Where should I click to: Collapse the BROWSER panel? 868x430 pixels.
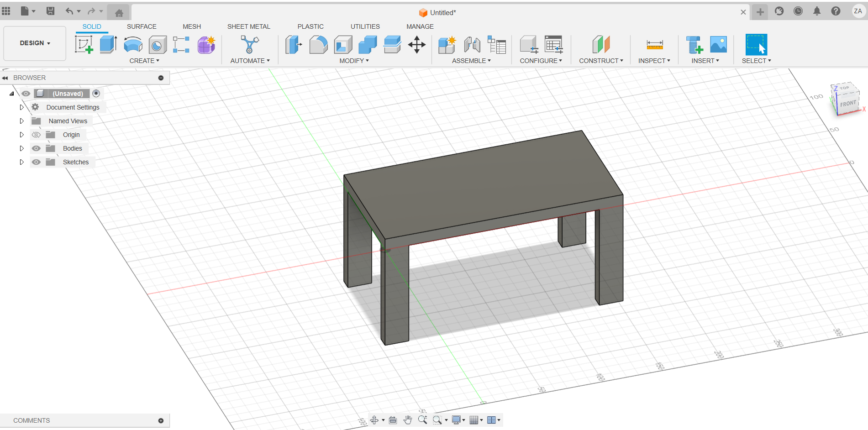pyautogui.click(x=5, y=78)
